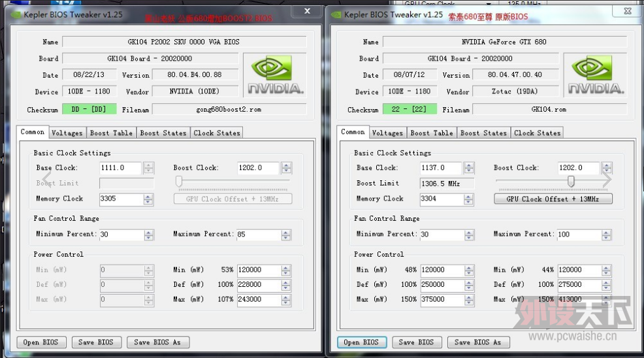
Task: Click the NVIDIA logo in right window
Action: pos(595,75)
